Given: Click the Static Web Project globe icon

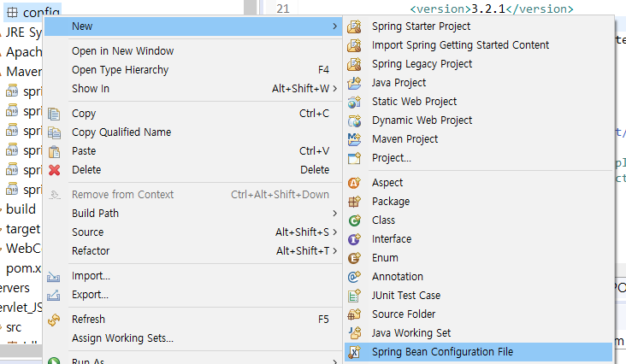Looking at the screenshot, I should (x=354, y=102).
